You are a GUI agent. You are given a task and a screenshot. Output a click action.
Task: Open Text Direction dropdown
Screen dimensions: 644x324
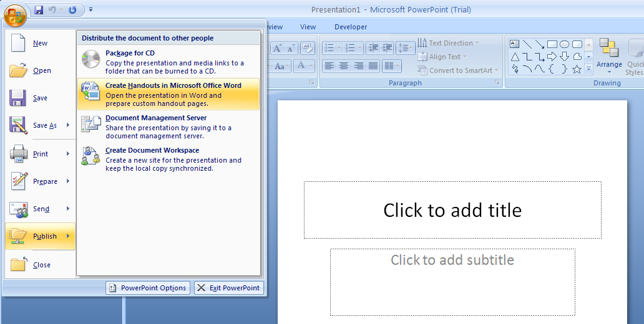pyautogui.click(x=448, y=43)
